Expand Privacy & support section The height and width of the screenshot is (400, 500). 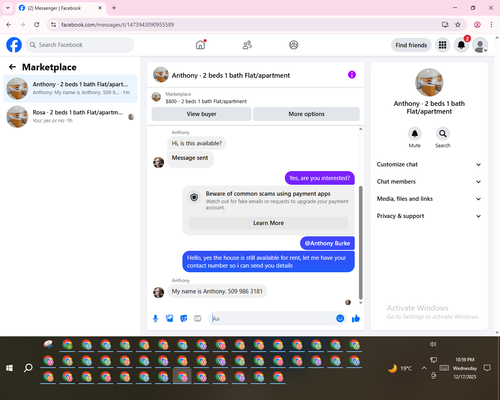(x=429, y=216)
